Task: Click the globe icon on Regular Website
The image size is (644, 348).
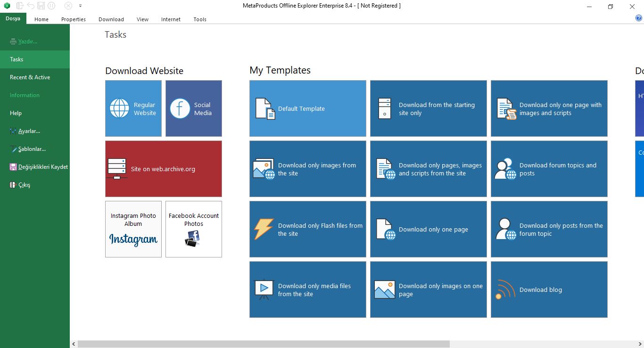Action: point(119,108)
